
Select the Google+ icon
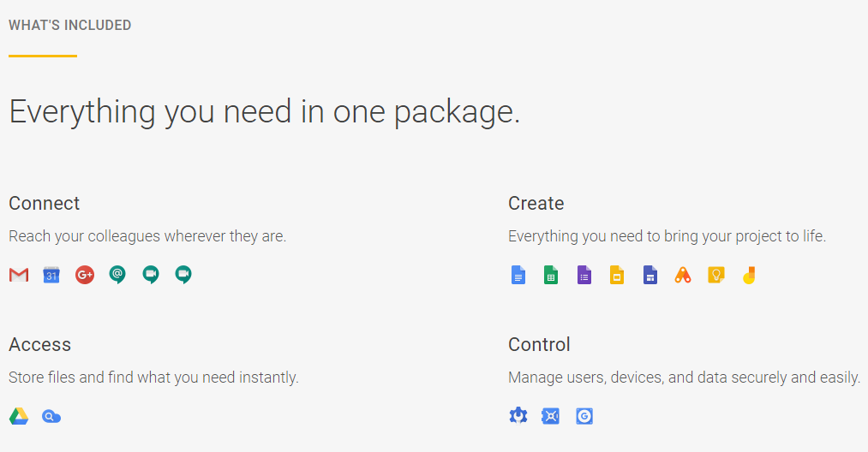[x=85, y=275]
